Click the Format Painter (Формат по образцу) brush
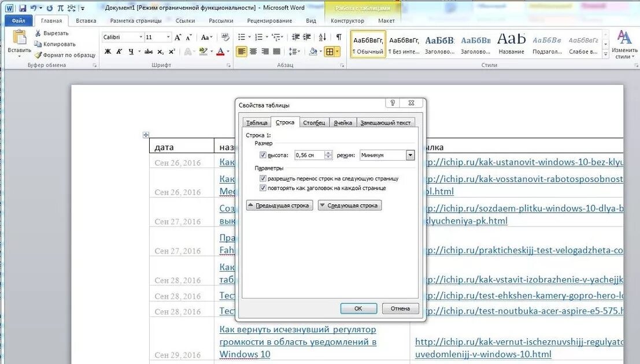This screenshot has width=640, height=364. [x=38, y=55]
